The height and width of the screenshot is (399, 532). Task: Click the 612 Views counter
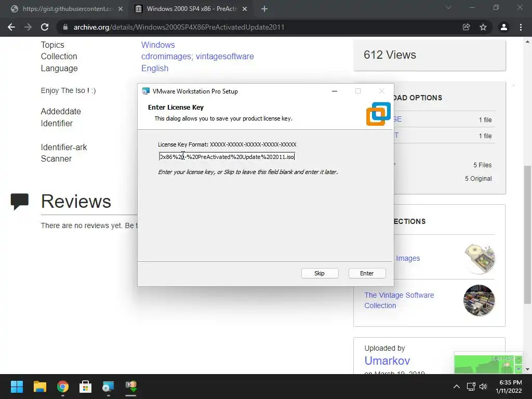[x=390, y=55]
